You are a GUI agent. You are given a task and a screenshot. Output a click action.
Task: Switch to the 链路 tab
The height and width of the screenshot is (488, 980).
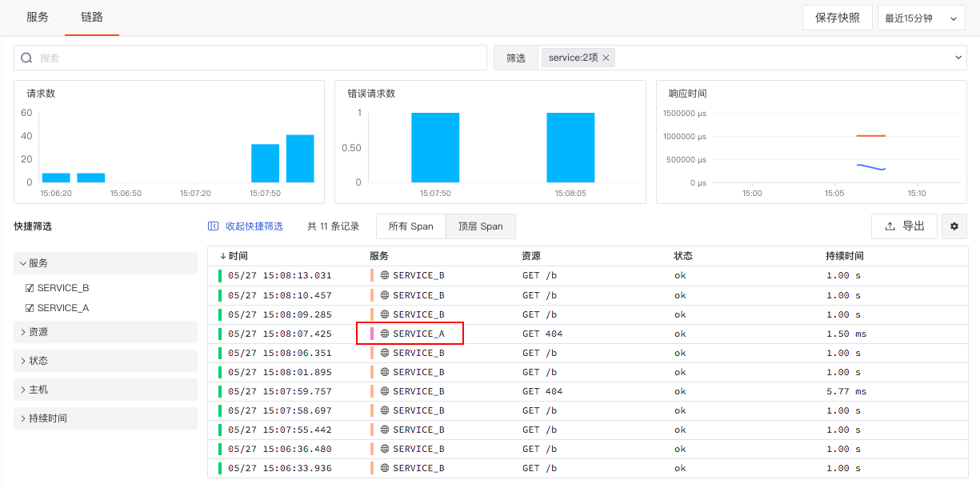(92, 17)
